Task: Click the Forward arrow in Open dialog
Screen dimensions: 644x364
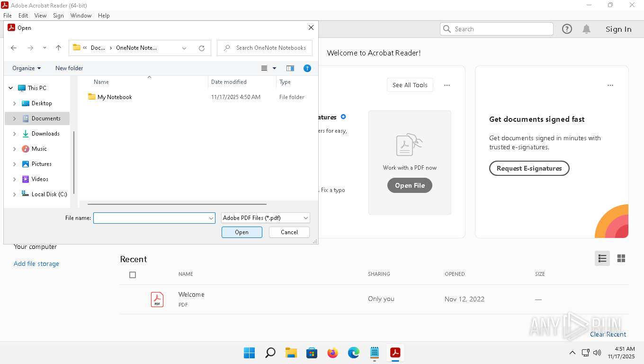Action: coord(30,48)
